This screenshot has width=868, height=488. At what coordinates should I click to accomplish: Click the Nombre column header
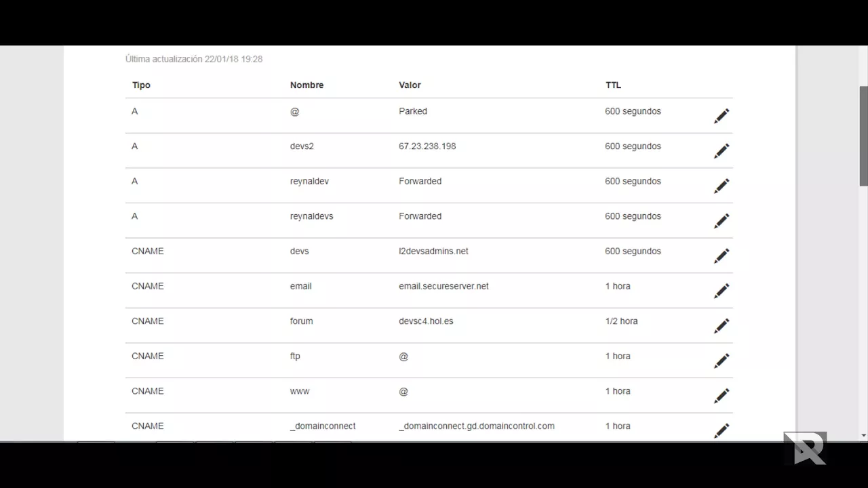[x=307, y=85]
